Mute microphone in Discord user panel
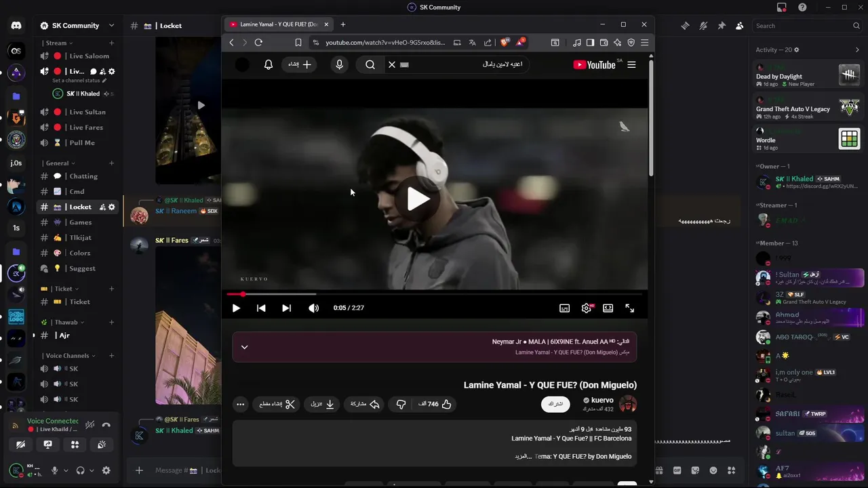The image size is (868, 488). 55,470
